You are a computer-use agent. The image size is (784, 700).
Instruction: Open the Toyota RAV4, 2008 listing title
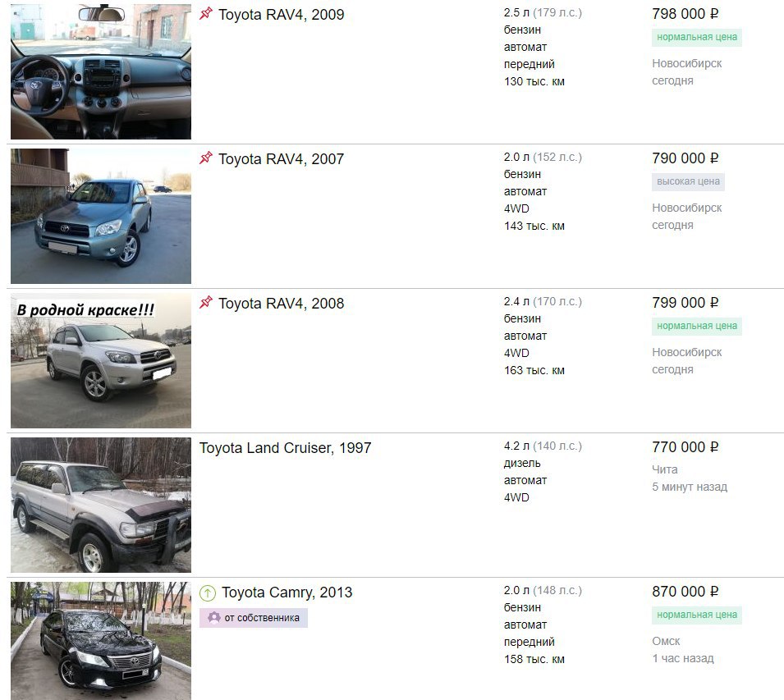pos(281,304)
